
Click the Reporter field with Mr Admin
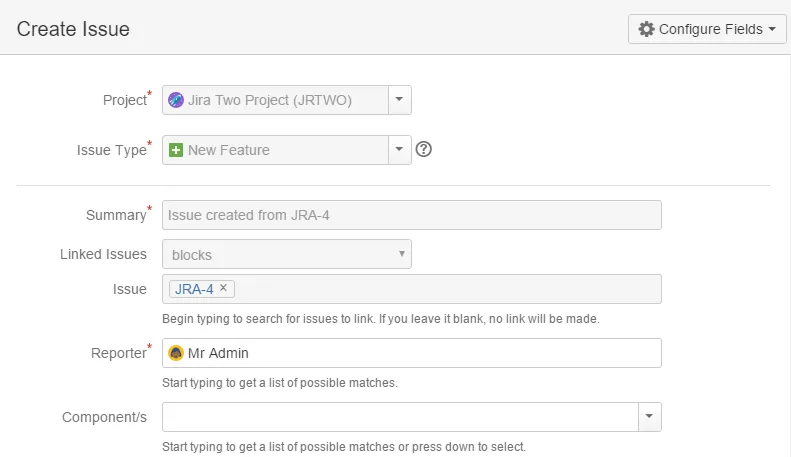click(x=412, y=353)
